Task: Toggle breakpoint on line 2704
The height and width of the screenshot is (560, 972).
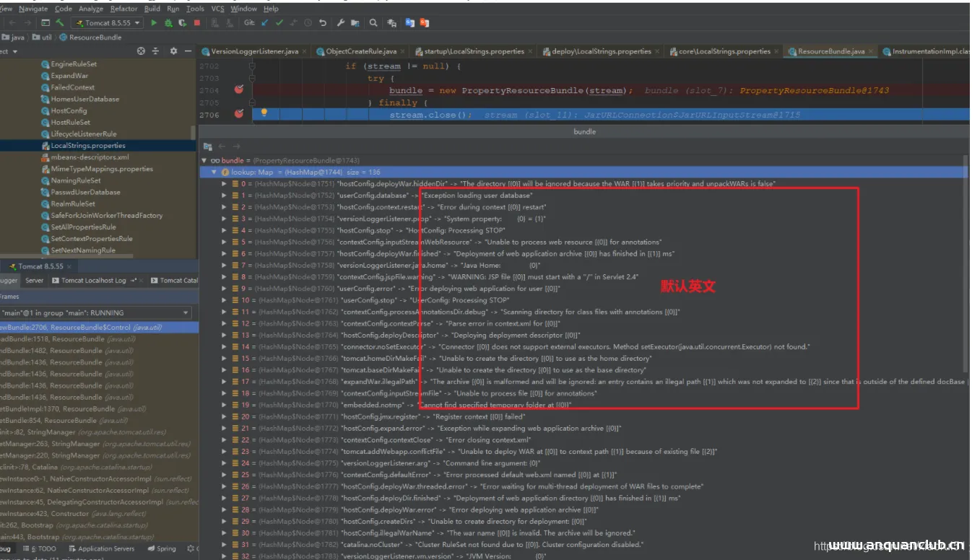Action: pos(239,89)
